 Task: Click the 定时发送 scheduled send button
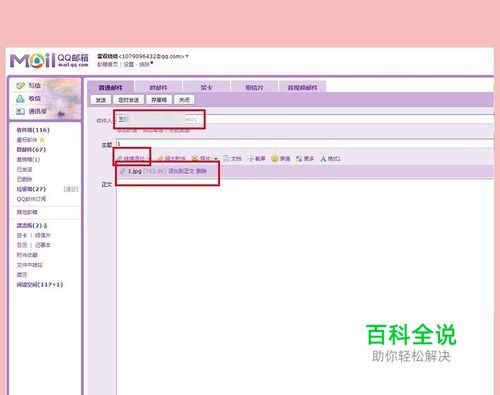tap(129, 100)
